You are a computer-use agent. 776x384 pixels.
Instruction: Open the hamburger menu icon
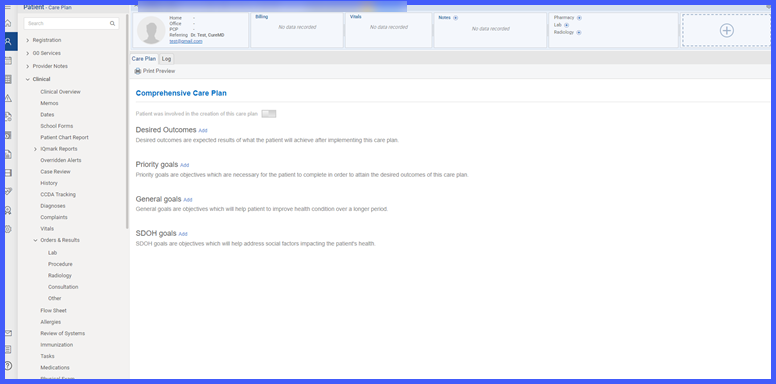click(x=8, y=7)
